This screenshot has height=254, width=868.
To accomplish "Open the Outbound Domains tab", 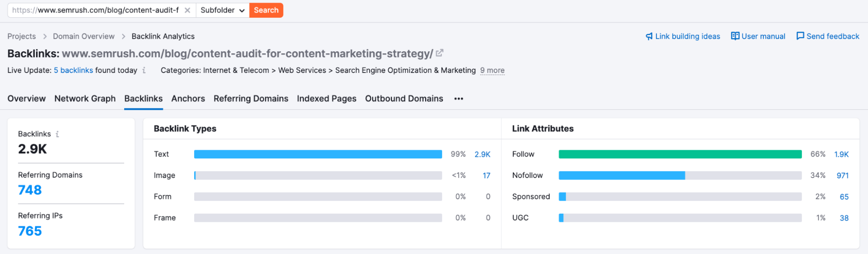I will [x=404, y=99].
